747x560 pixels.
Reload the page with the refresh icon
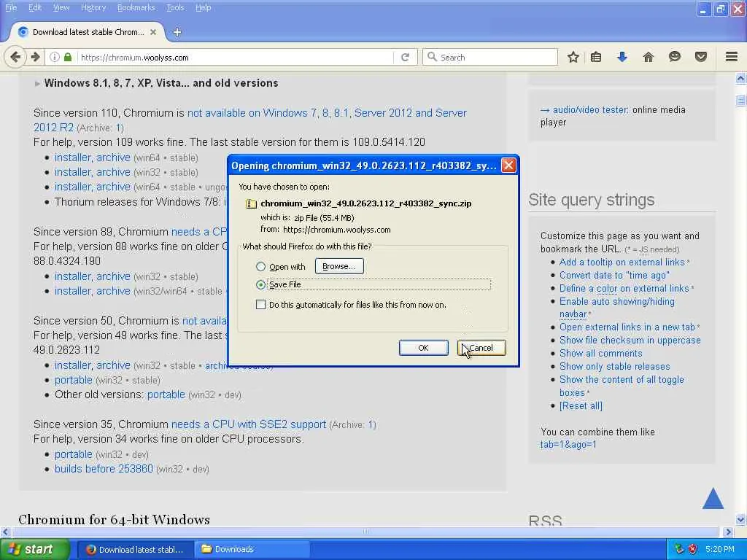click(x=405, y=57)
